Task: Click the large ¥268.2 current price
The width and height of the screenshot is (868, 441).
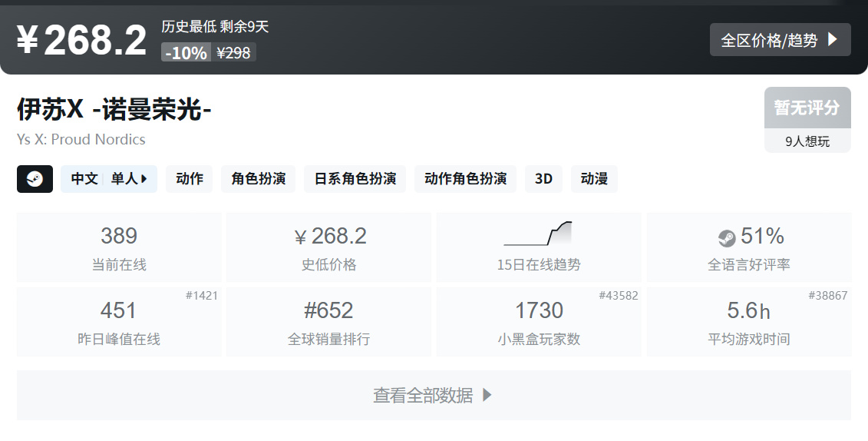Action: (x=81, y=39)
